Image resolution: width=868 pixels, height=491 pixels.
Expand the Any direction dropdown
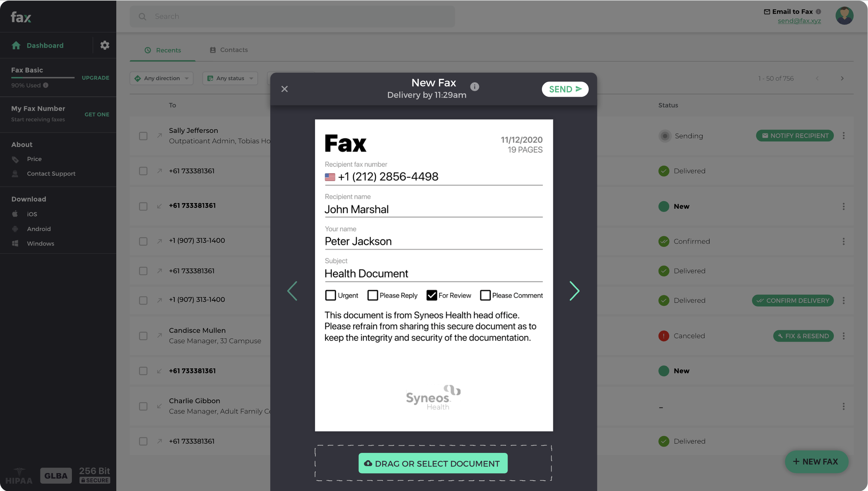coord(162,78)
